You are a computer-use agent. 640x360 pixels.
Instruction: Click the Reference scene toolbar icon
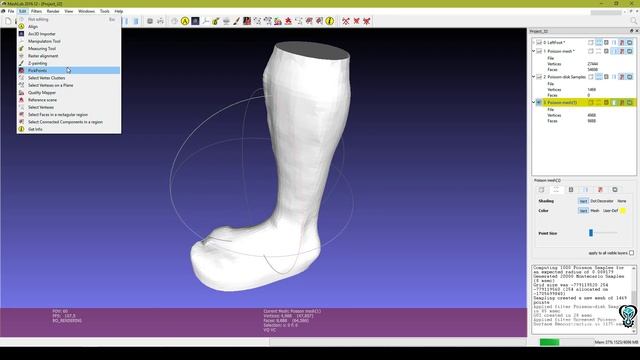(x=288, y=21)
